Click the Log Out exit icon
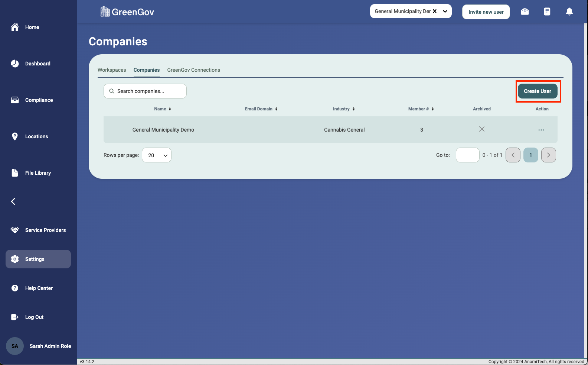 pos(15,317)
